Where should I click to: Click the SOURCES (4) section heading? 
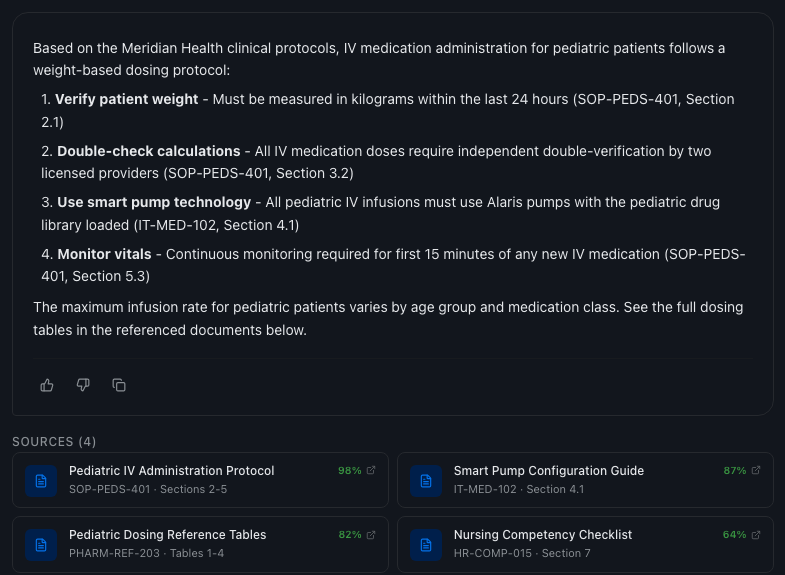(x=54, y=442)
